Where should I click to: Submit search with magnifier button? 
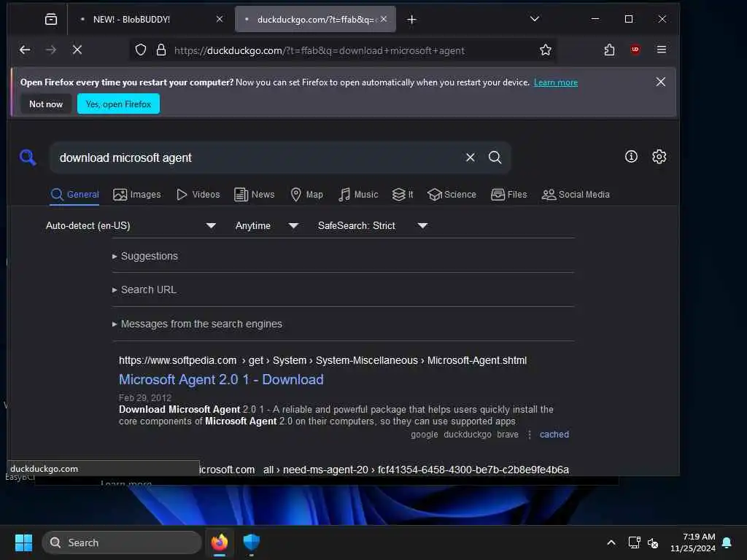click(x=495, y=157)
